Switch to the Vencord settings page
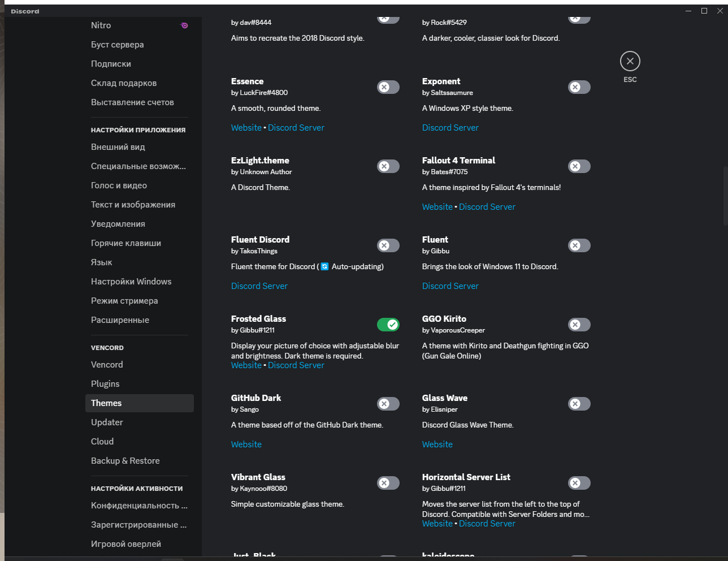728x561 pixels. [x=107, y=364]
